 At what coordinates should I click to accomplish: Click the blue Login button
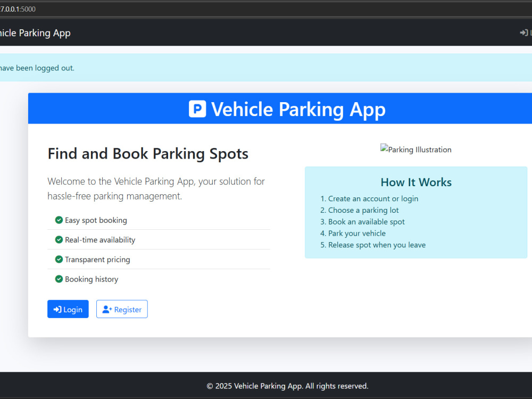(x=68, y=309)
